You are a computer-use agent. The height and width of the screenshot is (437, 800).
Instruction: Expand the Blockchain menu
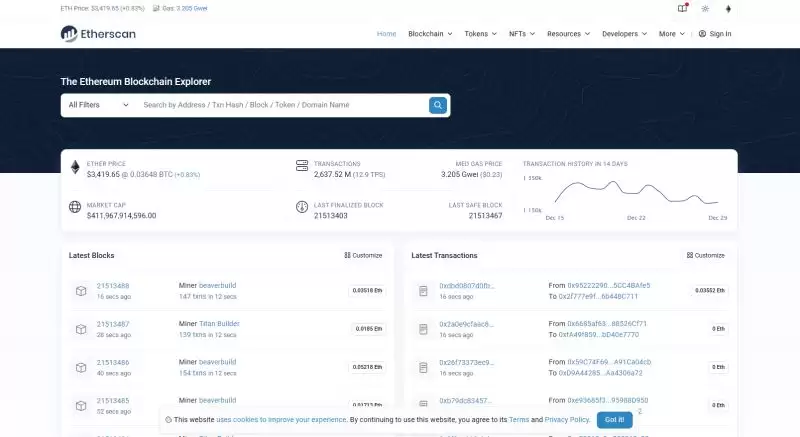pos(430,34)
